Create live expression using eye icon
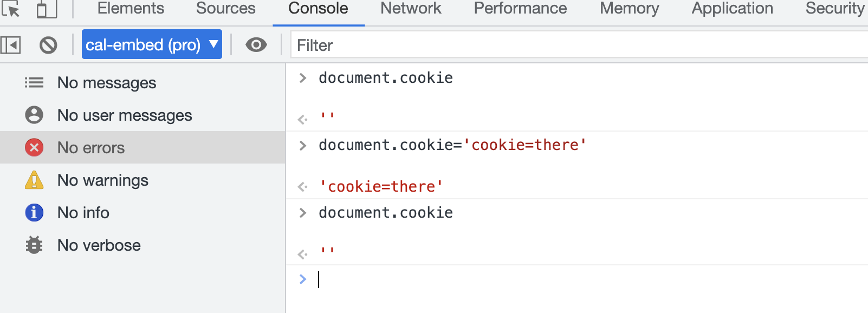Image resolution: width=868 pixels, height=313 pixels. point(256,45)
